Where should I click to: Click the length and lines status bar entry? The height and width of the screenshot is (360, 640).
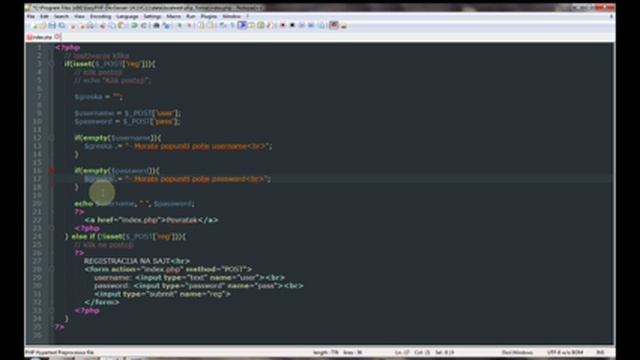click(x=338, y=352)
